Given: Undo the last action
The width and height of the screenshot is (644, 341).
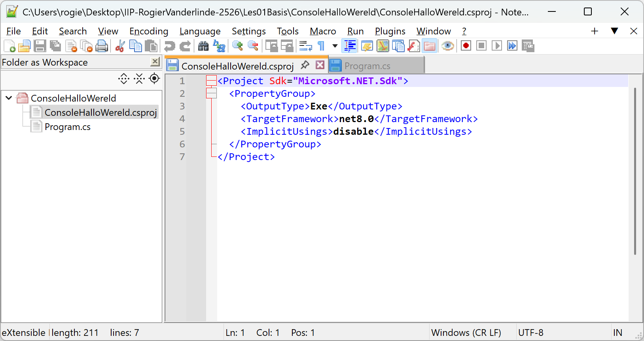Looking at the screenshot, I should pyautogui.click(x=169, y=46).
